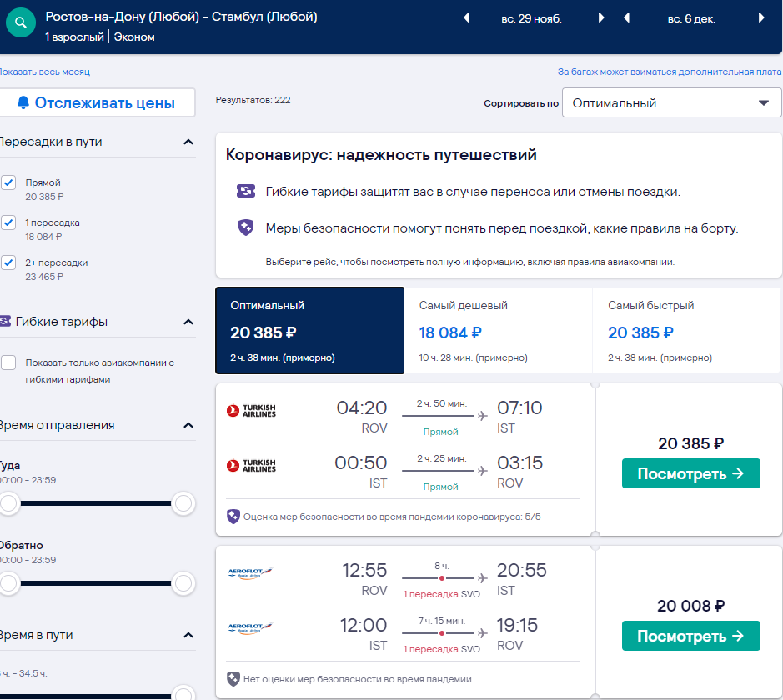783x700 pixels.
Task: Go to previous departure date before 29 нояб.
Action: [x=466, y=18]
